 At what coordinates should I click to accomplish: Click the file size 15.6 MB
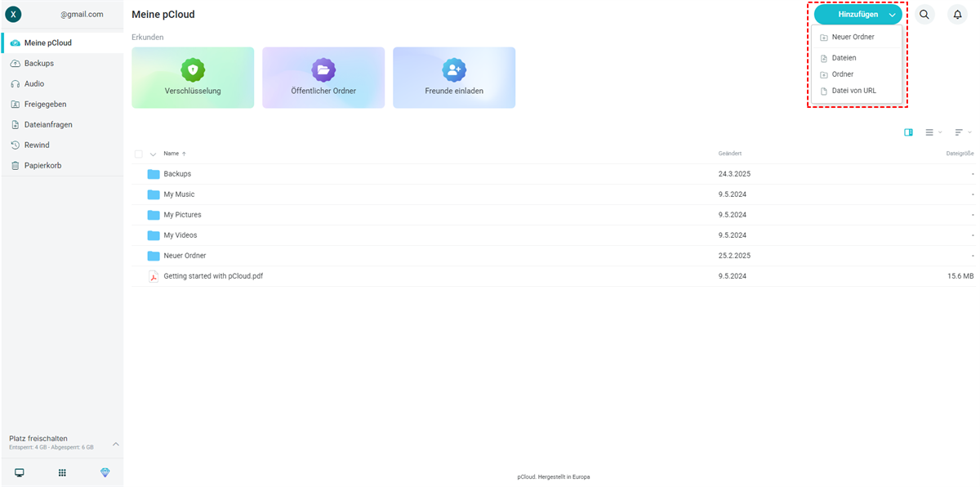click(x=960, y=276)
